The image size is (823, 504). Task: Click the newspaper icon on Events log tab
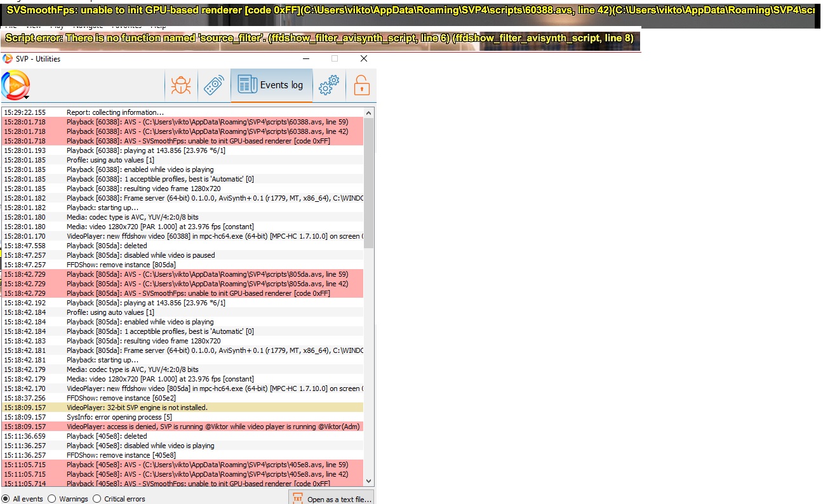click(x=247, y=85)
